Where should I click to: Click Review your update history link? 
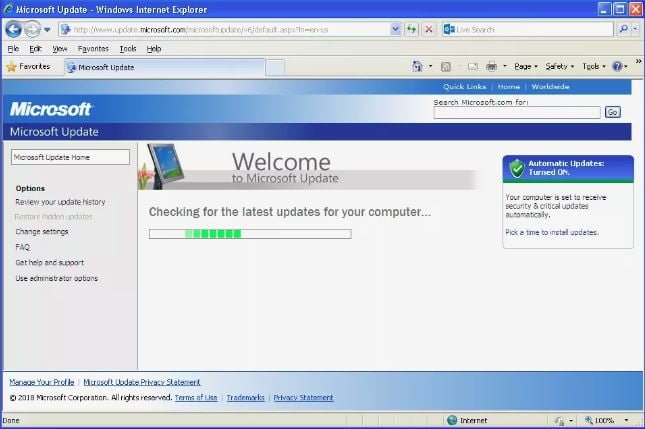[x=60, y=202]
